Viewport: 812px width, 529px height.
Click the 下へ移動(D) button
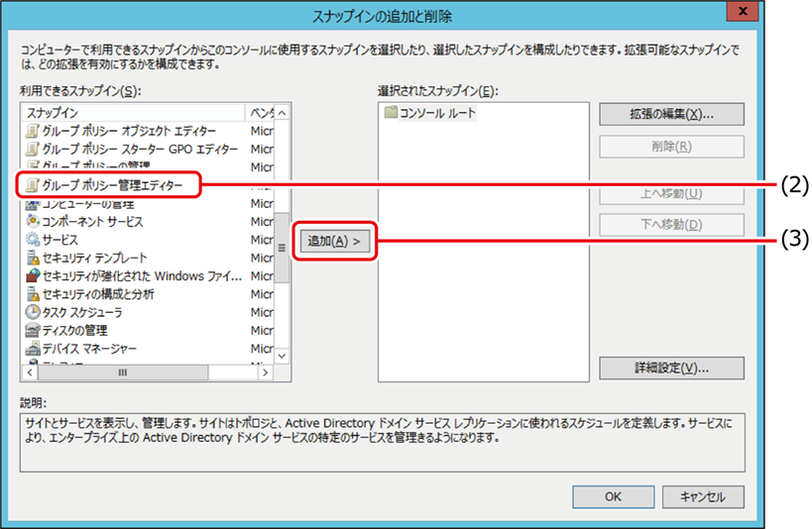coord(671,225)
